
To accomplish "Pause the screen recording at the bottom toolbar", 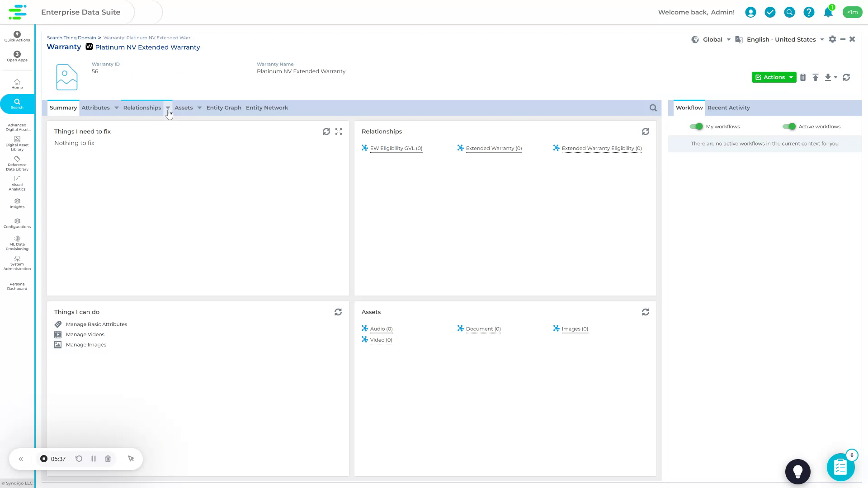I will click(94, 459).
